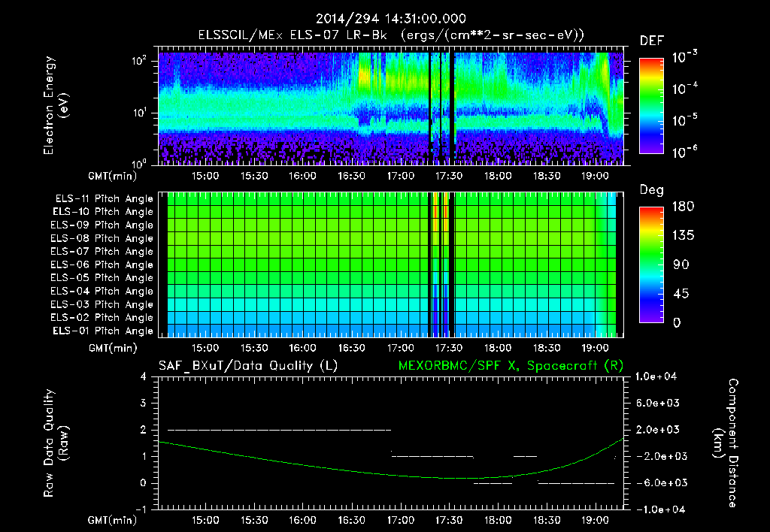Click GMT(min) label under the electron spectrogram
The image size is (770, 532).
pos(113,176)
